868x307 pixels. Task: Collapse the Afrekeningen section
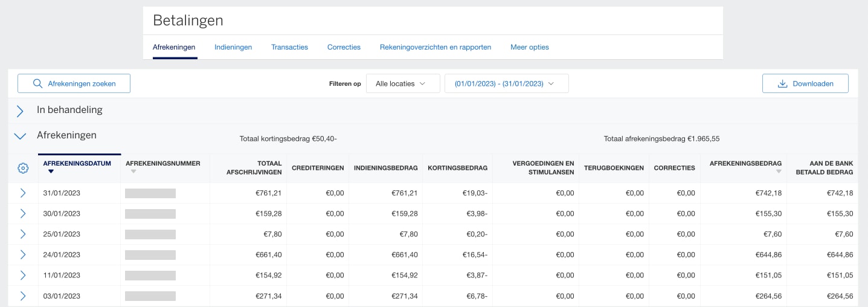pyautogui.click(x=20, y=136)
